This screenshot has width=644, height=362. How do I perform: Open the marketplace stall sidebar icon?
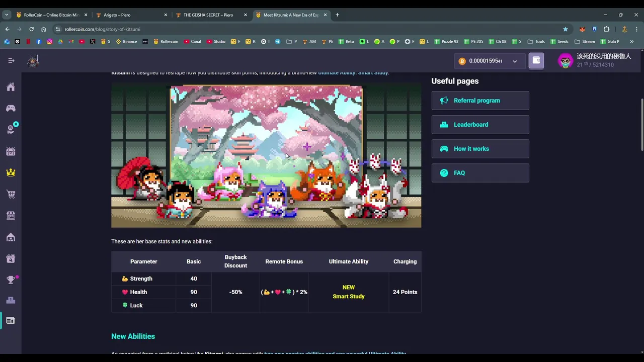tap(11, 215)
